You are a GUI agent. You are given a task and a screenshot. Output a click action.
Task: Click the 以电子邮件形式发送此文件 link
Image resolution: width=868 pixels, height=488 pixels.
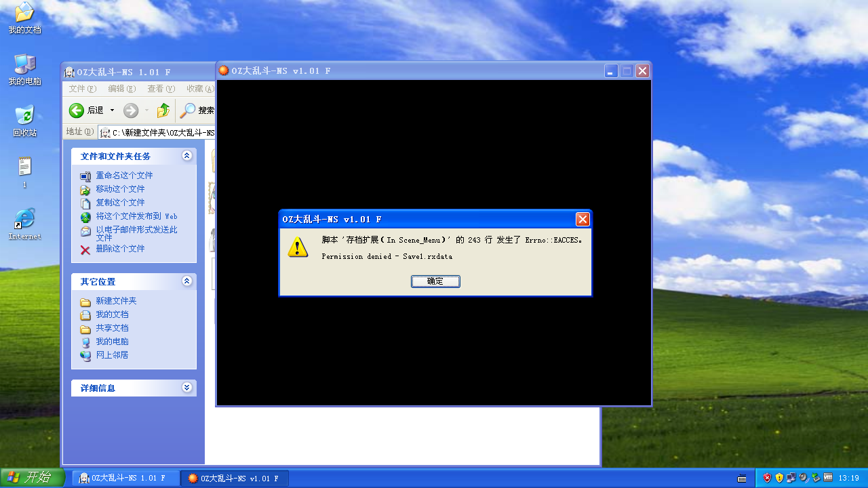(136, 234)
